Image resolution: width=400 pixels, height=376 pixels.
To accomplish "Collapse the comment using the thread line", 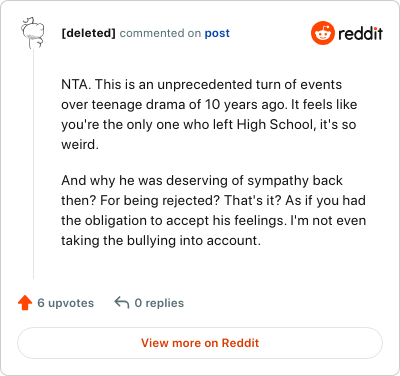I will 33,163.
